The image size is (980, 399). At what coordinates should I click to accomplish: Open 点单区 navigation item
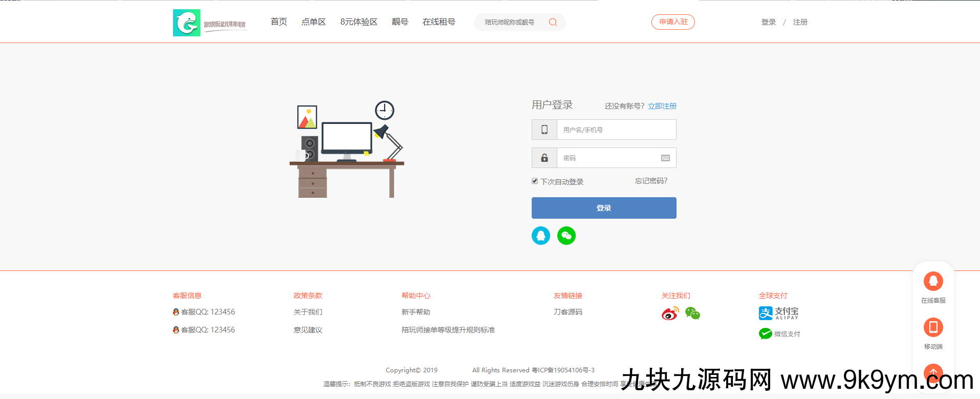(314, 22)
